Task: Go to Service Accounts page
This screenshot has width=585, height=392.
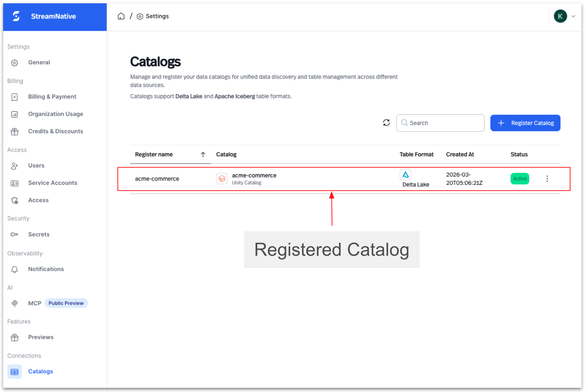Action: (53, 183)
